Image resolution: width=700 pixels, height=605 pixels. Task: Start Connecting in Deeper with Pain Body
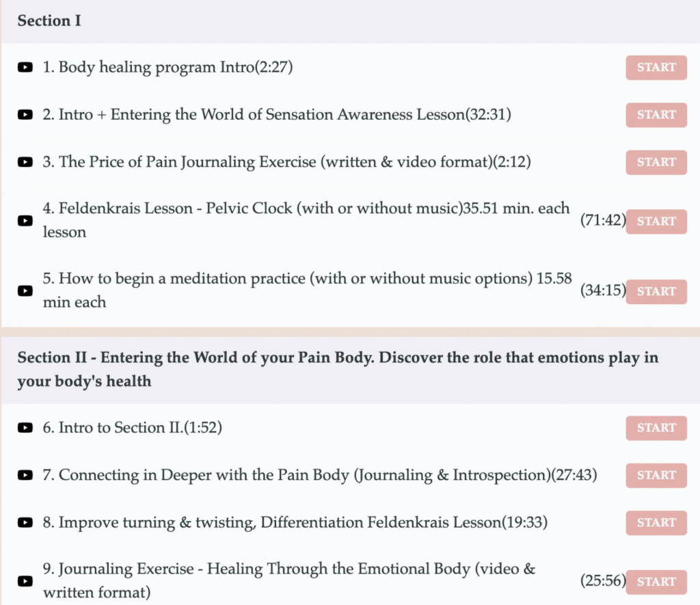(x=656, y=475)
